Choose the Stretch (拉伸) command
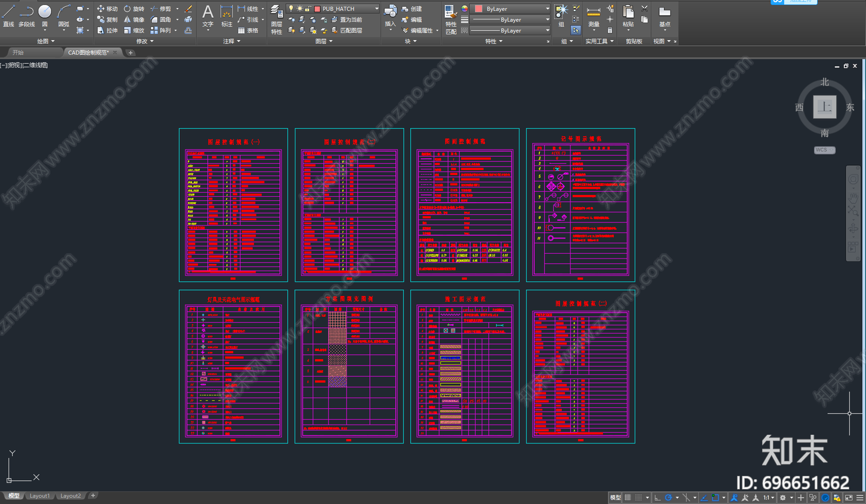Screen dimensions: 866x504 point(107,30)
